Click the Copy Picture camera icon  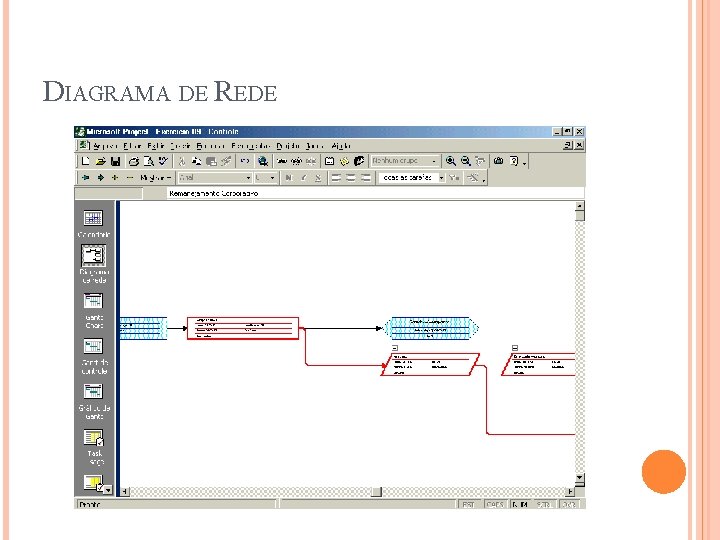click(x=499, y=161)
